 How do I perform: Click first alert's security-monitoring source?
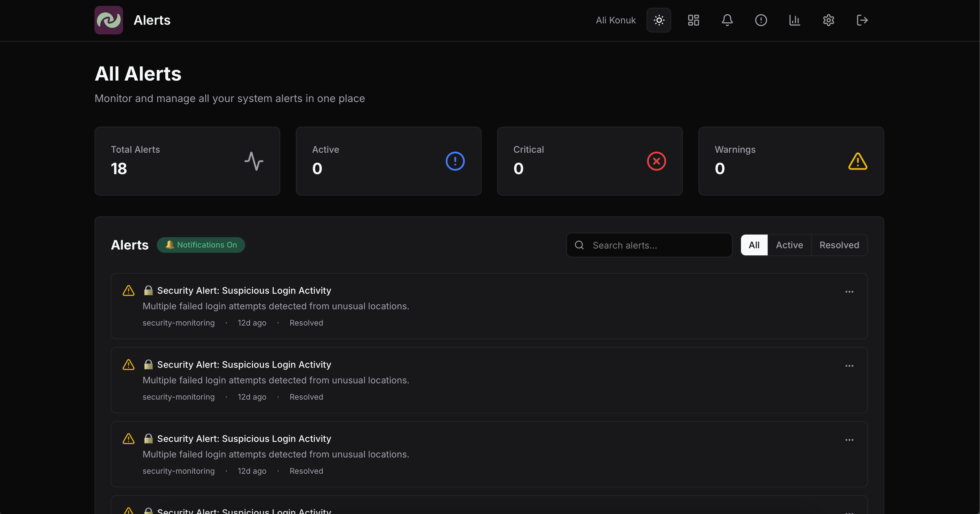pyautogui.click(x=178, y=323)
